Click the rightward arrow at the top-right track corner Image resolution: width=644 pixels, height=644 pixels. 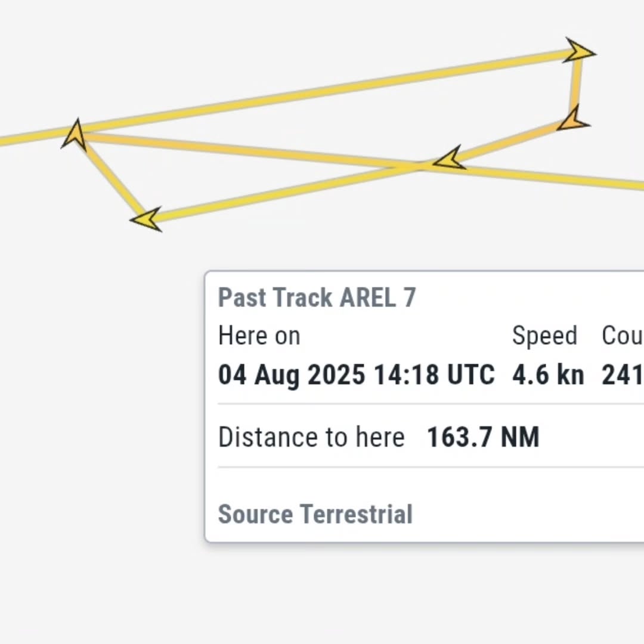pos(578,52)
